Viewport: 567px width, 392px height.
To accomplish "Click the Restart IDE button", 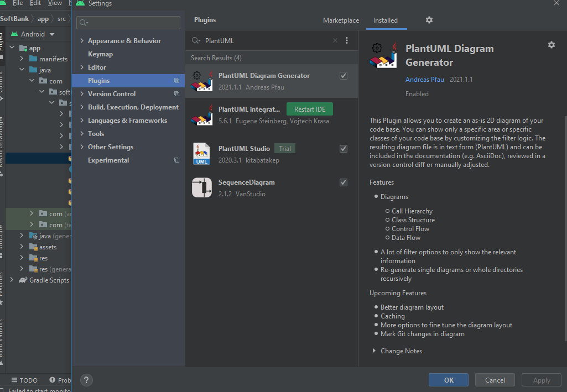I will (309, 109).
